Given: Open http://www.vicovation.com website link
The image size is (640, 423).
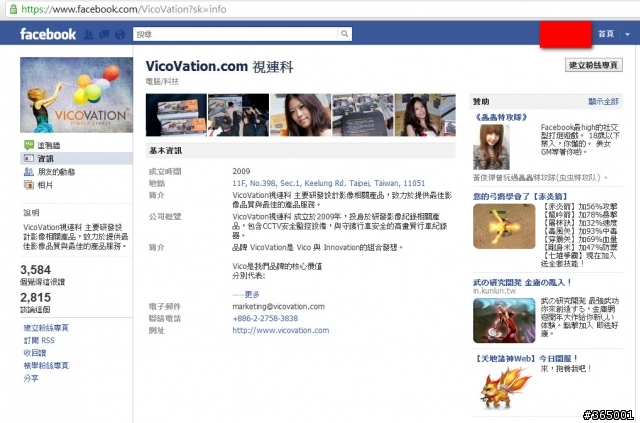Looking at the screenshot, I should (280, 330).
